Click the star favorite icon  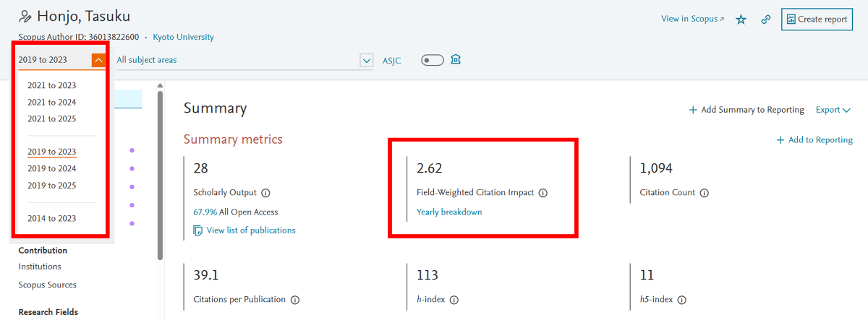click(741, 20)
